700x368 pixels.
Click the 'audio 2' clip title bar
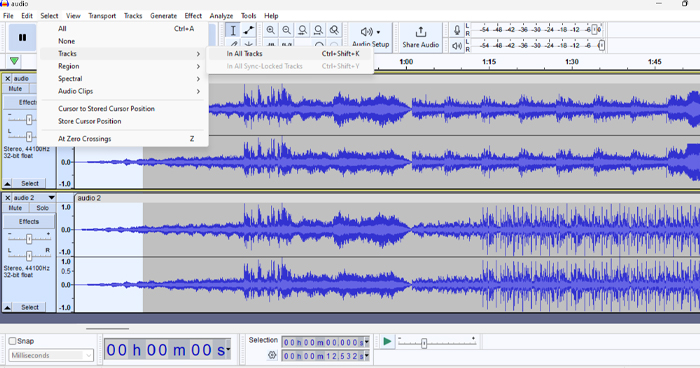tap(388, 198)
